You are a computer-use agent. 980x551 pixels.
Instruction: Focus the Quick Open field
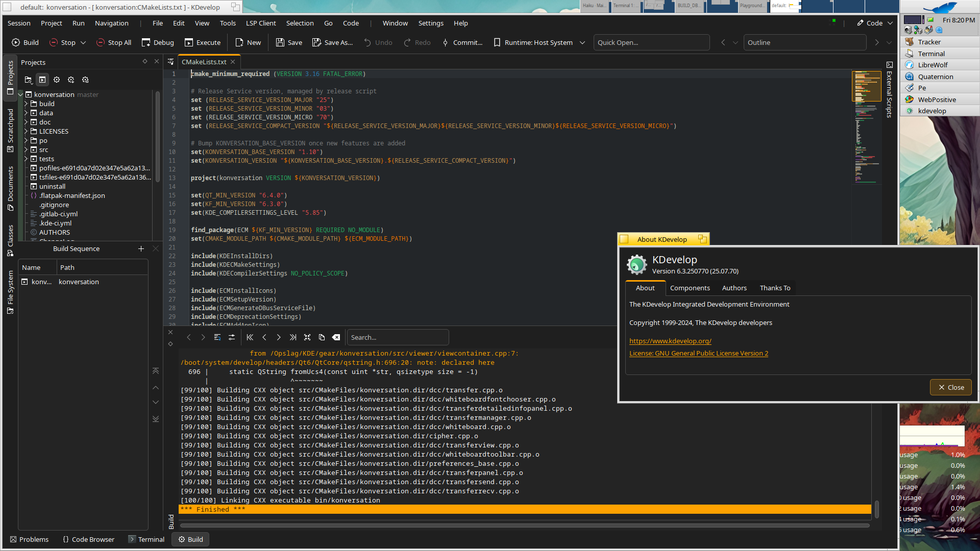[x=651, y=42]
